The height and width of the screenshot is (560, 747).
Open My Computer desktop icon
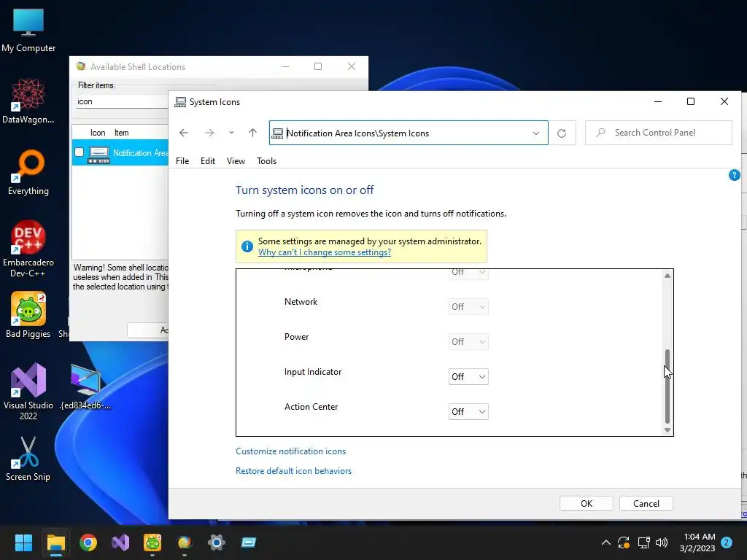tap(28, 31)
